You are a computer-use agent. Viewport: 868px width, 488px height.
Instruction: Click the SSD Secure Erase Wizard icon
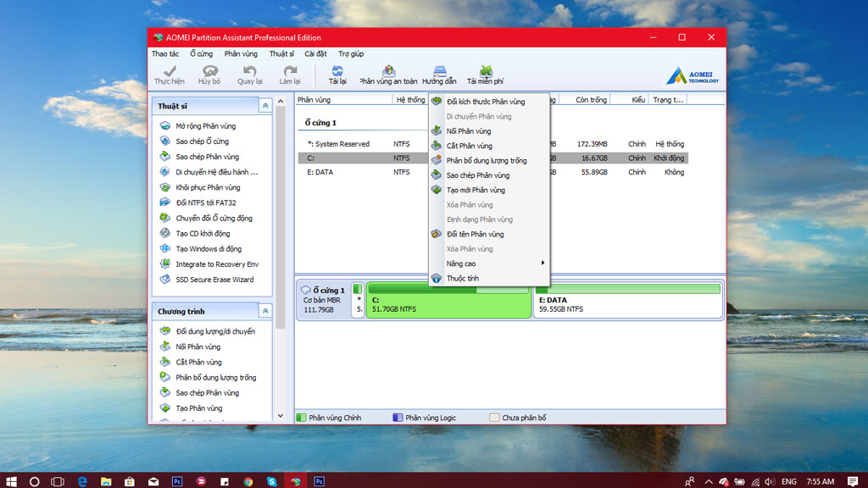click(165, 280)
